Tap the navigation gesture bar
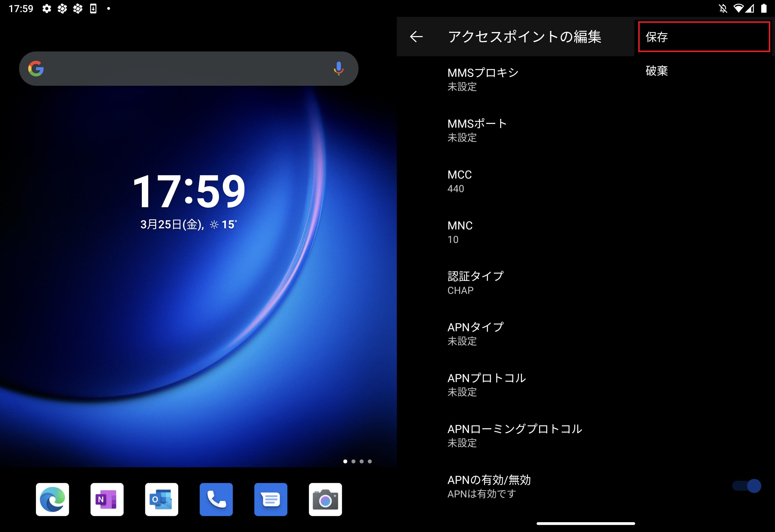 [586, 523]
